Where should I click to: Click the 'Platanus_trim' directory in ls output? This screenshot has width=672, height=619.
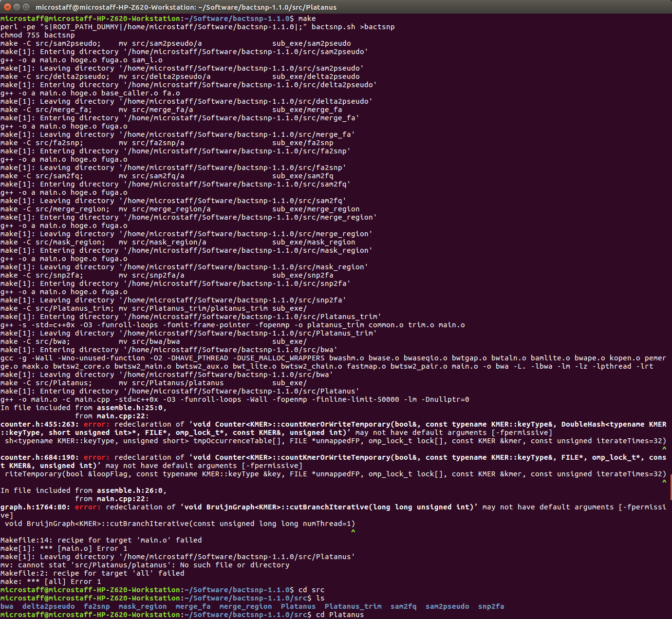(353, 606)
